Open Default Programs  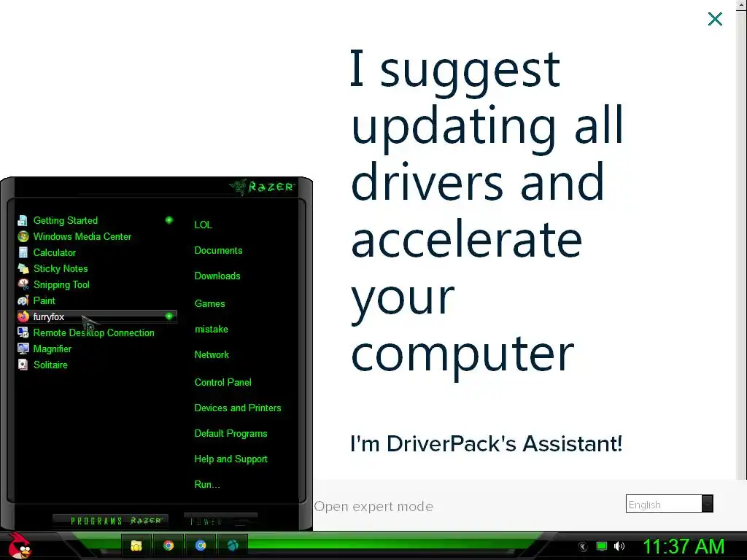(x=231, y=434)
